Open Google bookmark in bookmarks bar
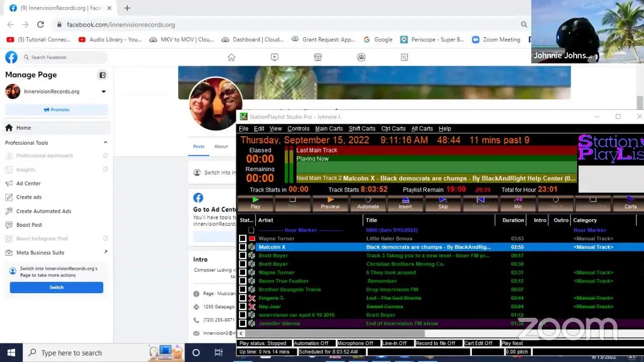 point(378,39)
